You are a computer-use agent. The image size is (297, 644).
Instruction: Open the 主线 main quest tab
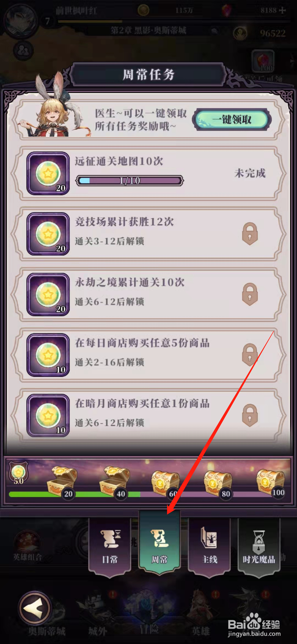[209, 546]
